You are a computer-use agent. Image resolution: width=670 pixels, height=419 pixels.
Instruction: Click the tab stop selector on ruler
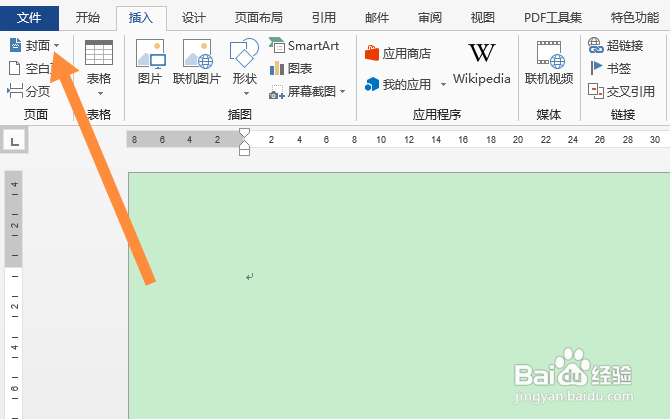[15, 141]
